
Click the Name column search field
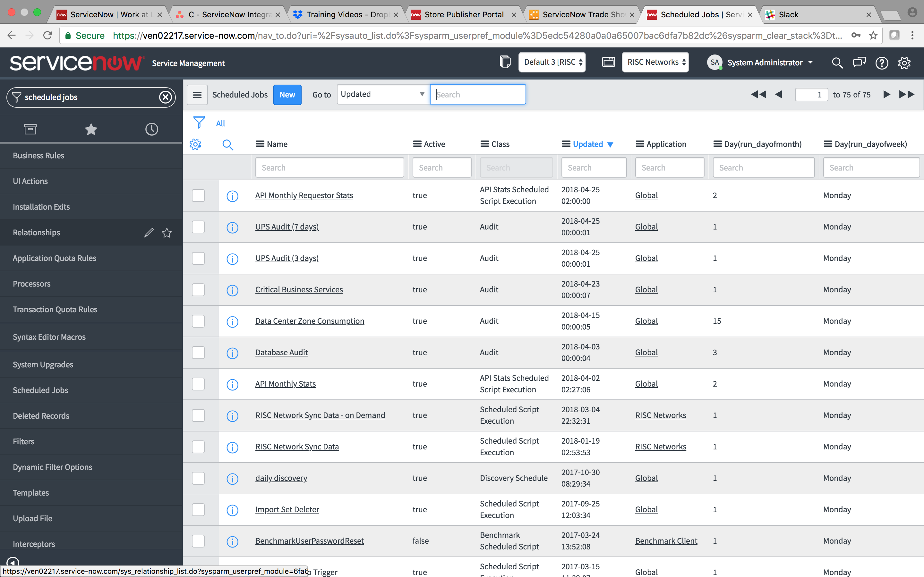329,168
